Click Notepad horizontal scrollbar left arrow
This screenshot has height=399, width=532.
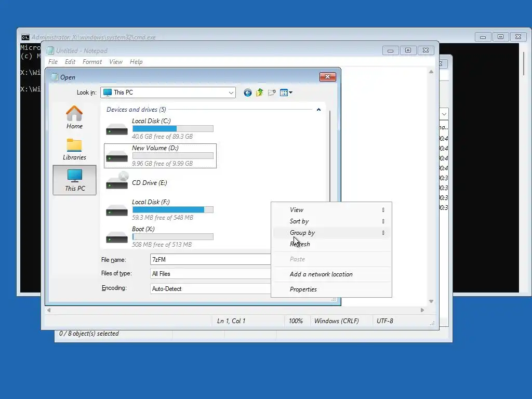pos(49,310)
